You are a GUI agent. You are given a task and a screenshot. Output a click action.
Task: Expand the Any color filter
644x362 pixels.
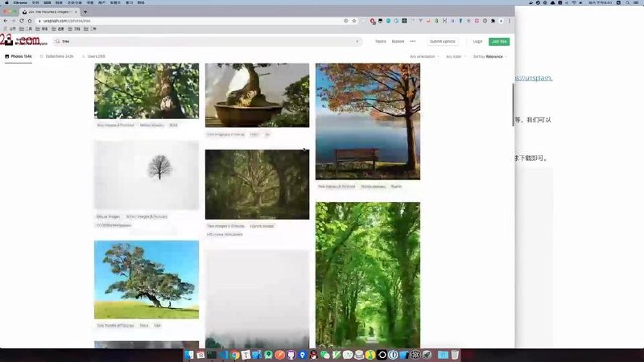(456, 56)
